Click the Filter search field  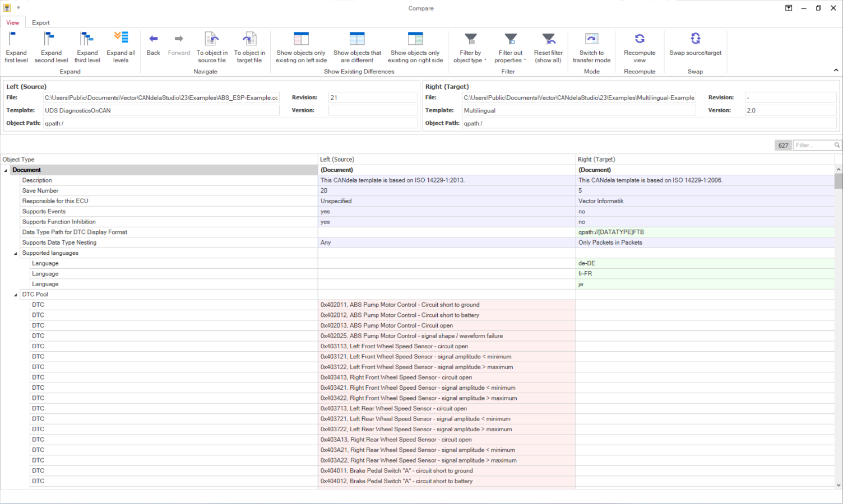pyautogui.click(x=813, y=145)
